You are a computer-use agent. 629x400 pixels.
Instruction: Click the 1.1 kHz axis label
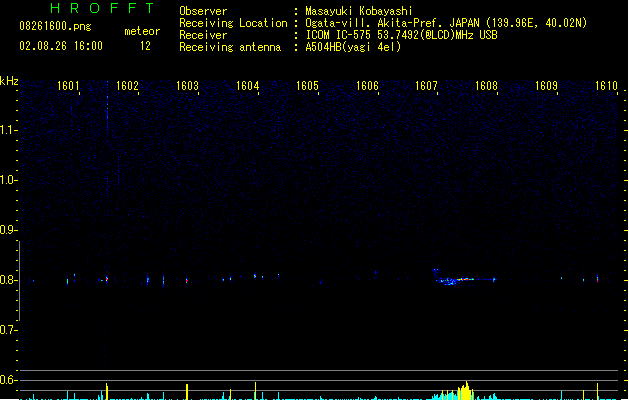tap(8, 130)
